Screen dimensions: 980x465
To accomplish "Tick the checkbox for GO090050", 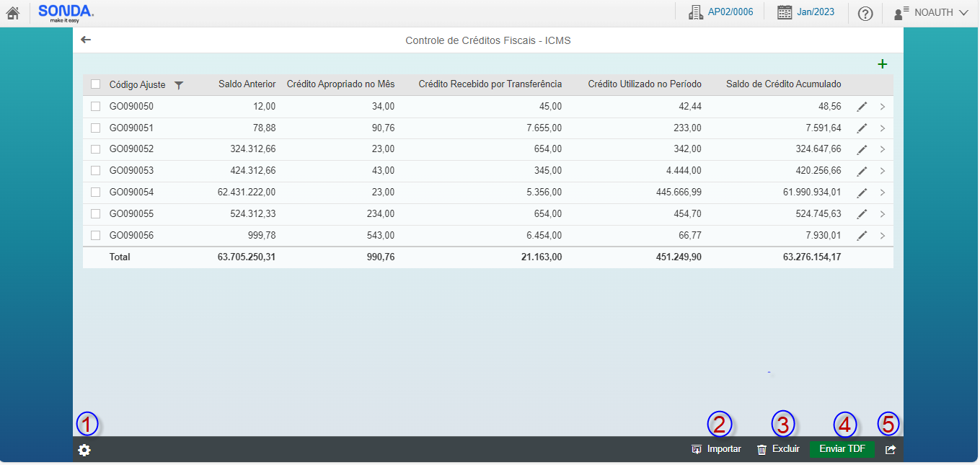I will pos(95,106).
